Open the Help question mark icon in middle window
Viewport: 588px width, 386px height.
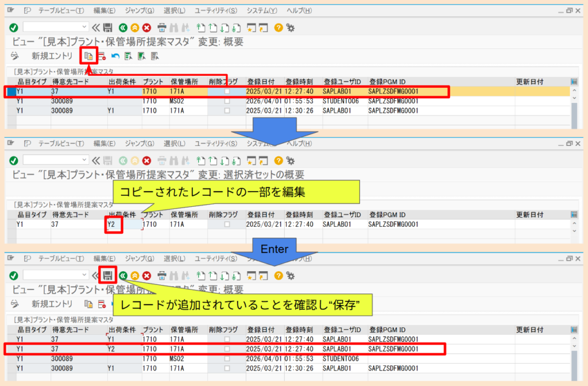[278, 161]
